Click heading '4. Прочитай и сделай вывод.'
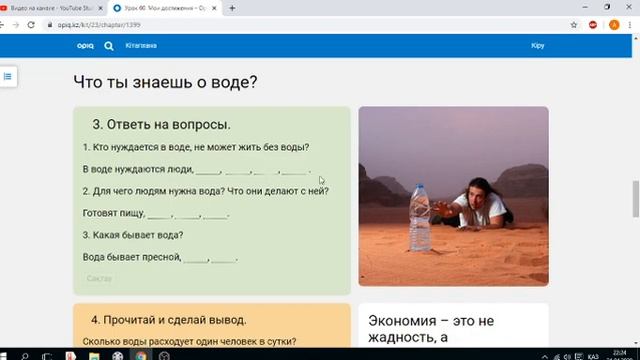This screenshot has width=640, height=360. (x=169, y=320)
